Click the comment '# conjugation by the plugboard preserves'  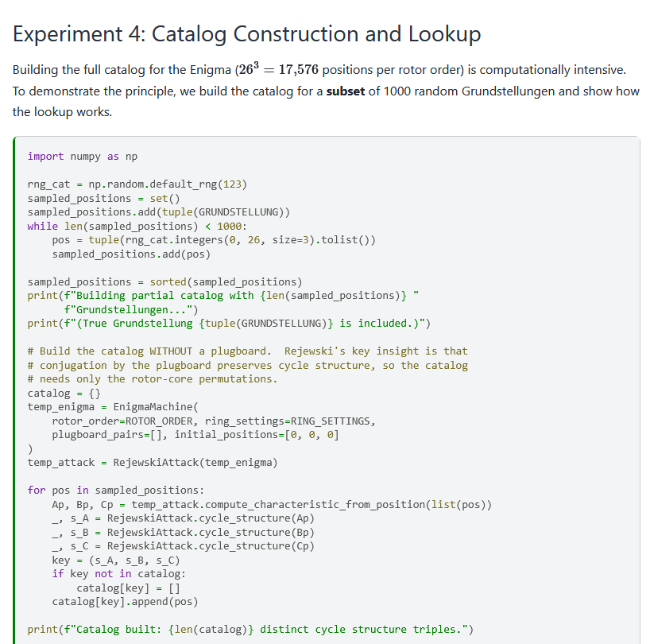pyautogui.click(x=247, y=365)
